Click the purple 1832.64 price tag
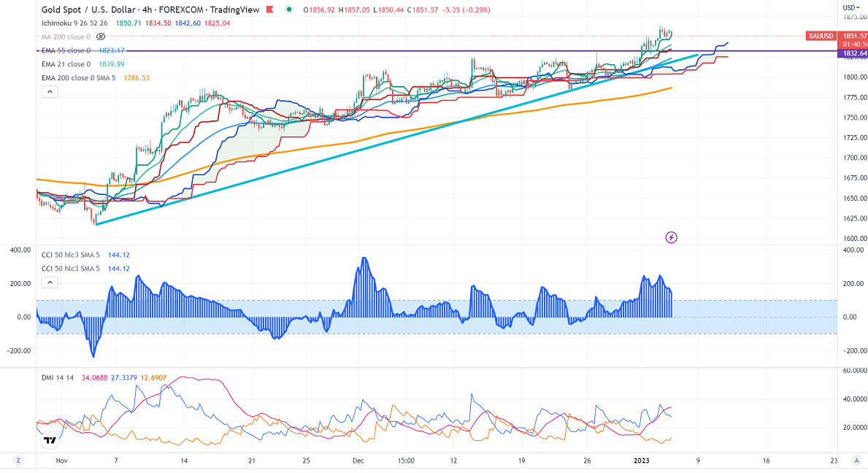 click(x=854, y=54)
